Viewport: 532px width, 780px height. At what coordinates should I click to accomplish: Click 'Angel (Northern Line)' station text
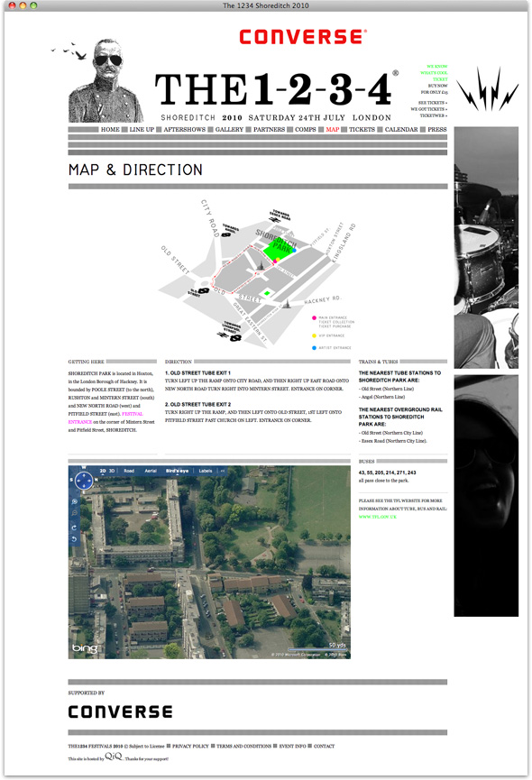pos(383,397)
